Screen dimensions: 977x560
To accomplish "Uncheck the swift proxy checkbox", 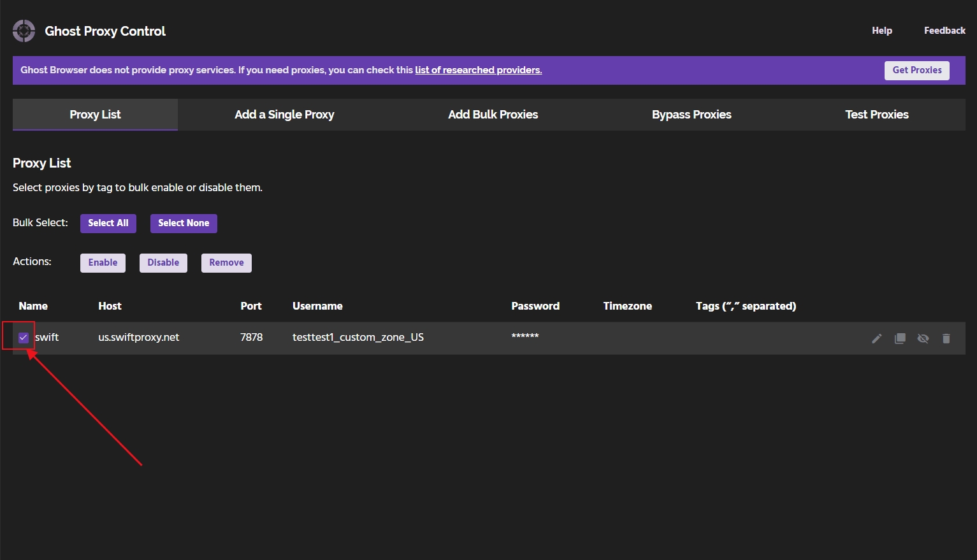I will [x=24, y=338].
